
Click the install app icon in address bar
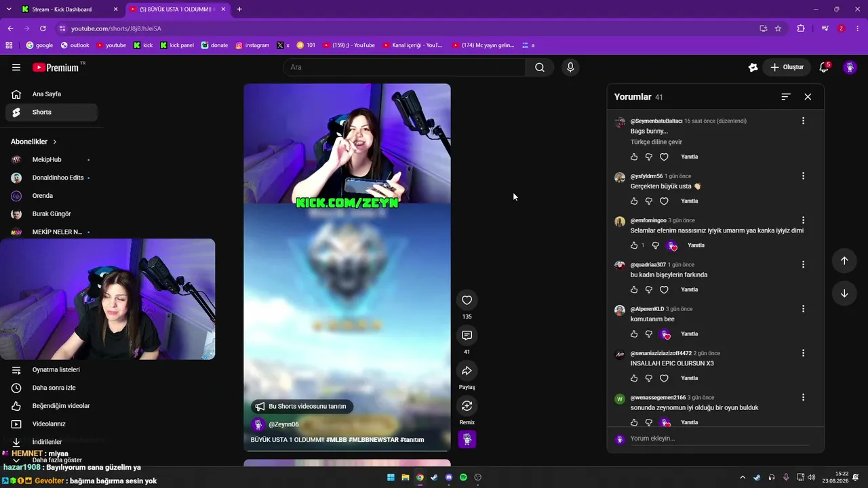[x=763, y=28]
